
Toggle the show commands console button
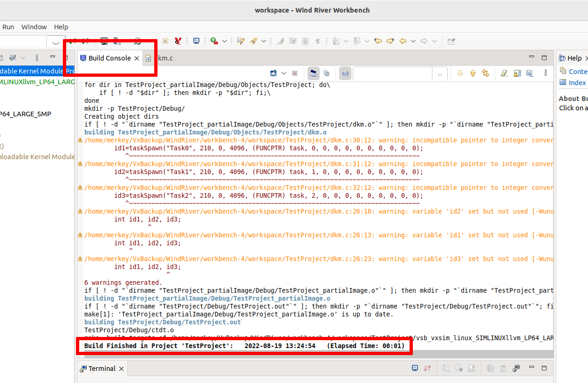[x=313, y=73]
